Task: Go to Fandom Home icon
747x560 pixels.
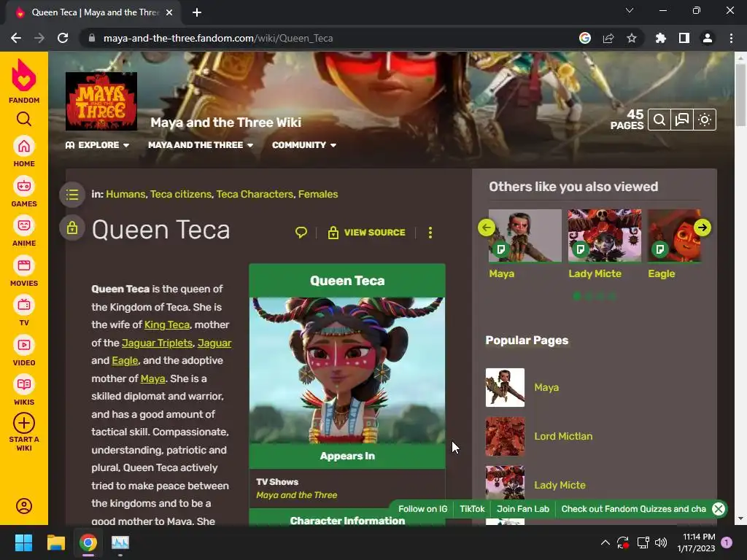Action: point(24,146)
